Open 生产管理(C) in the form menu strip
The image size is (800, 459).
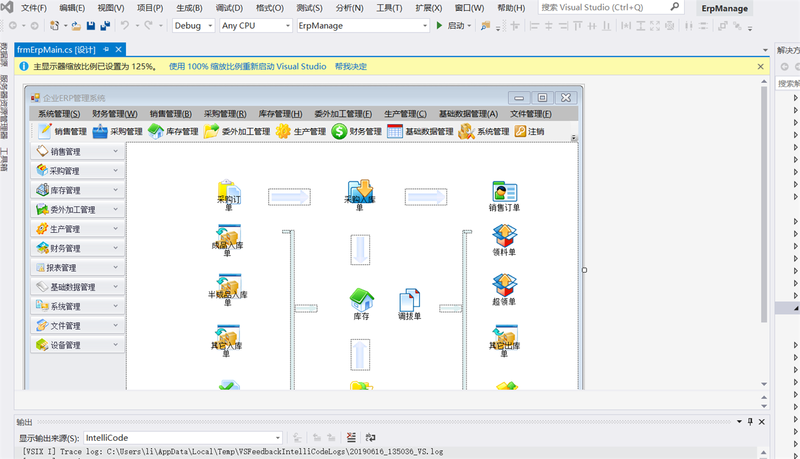click(x=405, y=114)
